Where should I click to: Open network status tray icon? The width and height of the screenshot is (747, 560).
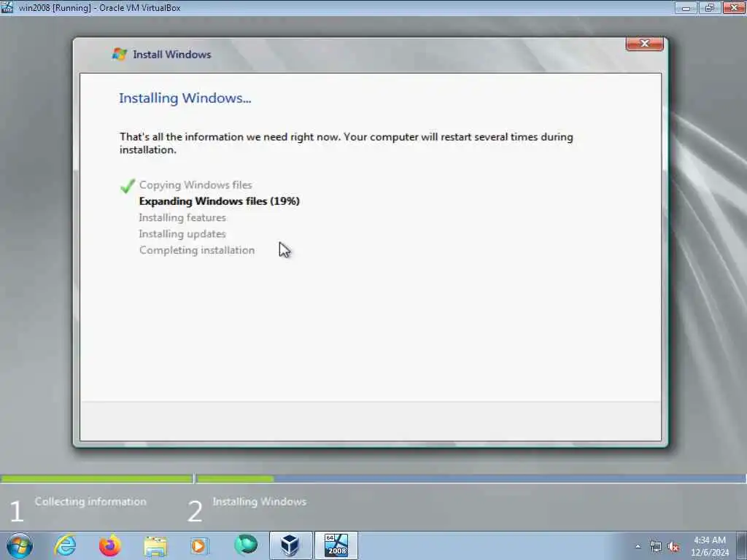point(656,547)
